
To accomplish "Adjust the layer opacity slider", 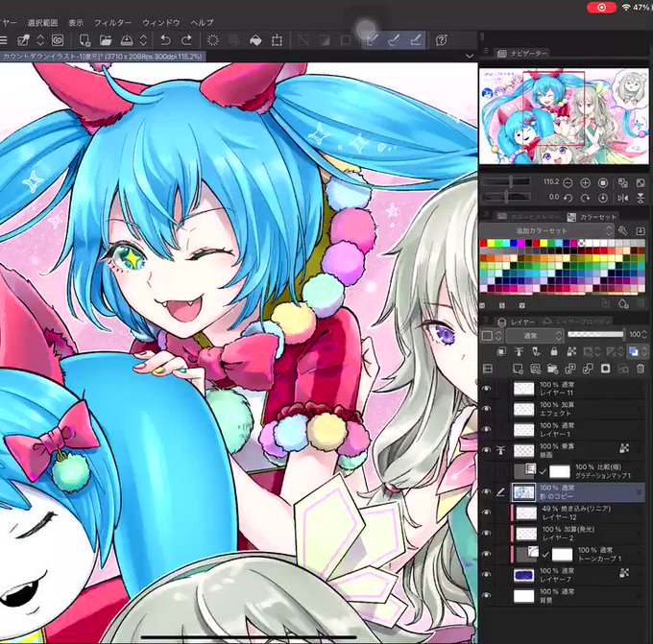I will pyautogui.click(x=595, y=334).
